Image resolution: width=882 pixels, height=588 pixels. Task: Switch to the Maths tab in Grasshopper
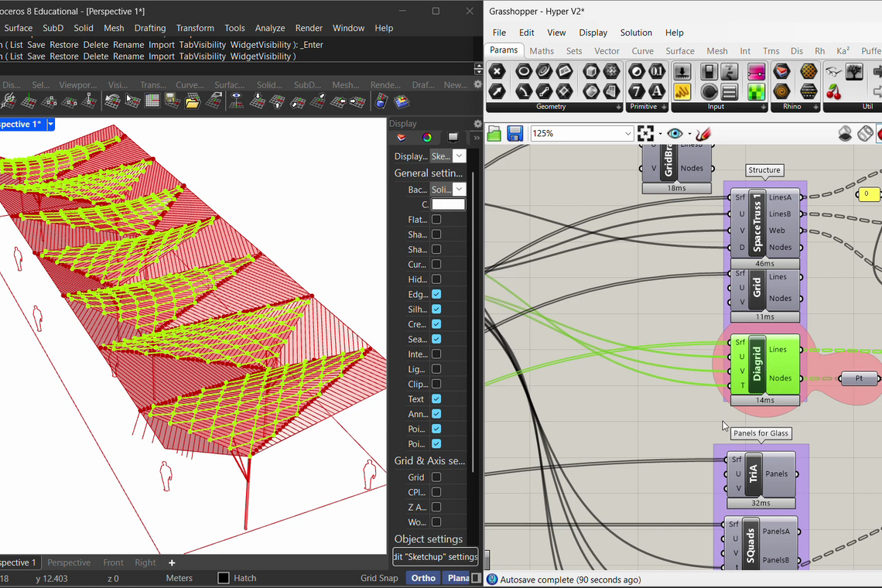(x=542, y=51)
